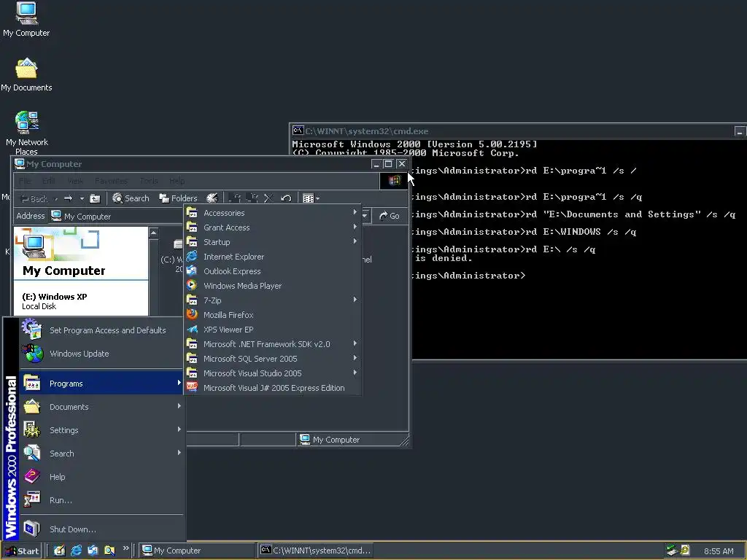Image resolution: width=747 pixels, height=560 pixels.
Task: Click the Delete (X) toolbar icon
Action: coord(268,198)
